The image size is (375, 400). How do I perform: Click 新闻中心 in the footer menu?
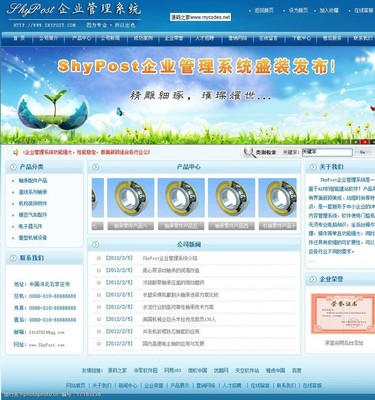pyautogui.click(x=128, y=385)
